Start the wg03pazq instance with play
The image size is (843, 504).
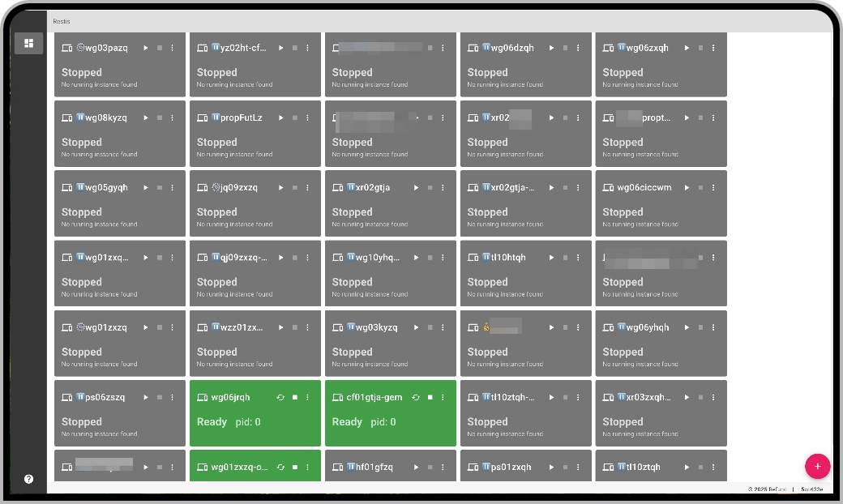pyautogui.click(x=146, y=48)
